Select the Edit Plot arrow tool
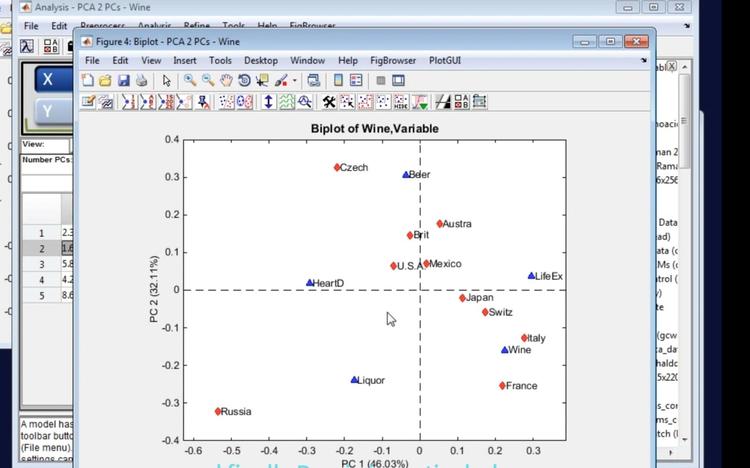Image resolution: width=750 pixels, height=468 pixels. pos(166,80)
